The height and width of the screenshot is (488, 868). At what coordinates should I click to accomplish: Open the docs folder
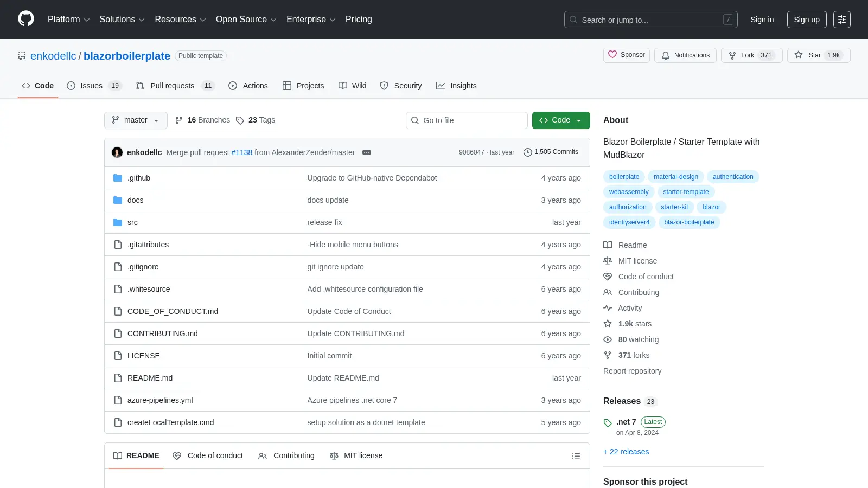coord(135,200)
